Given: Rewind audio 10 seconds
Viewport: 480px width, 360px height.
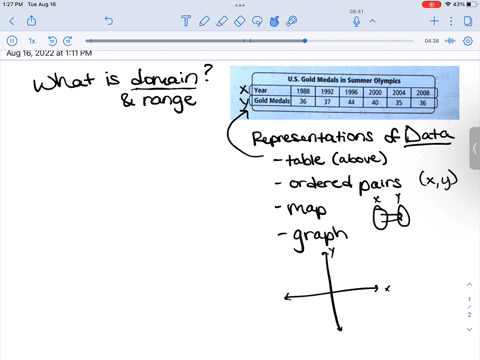Looking at the screenshot, I should pyautogui.click(x=52, y=41).
